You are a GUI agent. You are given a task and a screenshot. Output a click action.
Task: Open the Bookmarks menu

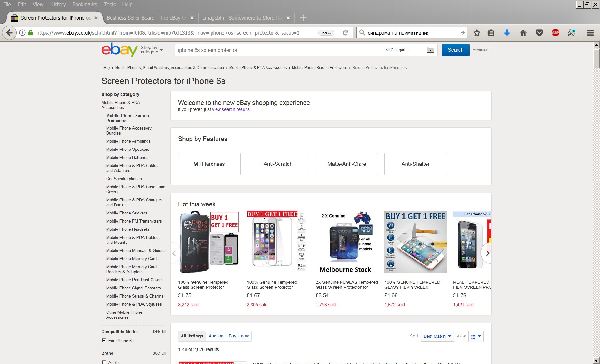(x=85, y=4)
